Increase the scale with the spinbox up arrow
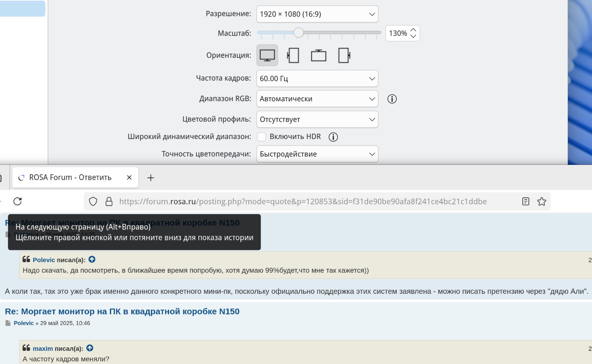Screen dimensions: 592x364 click(413, 29)
